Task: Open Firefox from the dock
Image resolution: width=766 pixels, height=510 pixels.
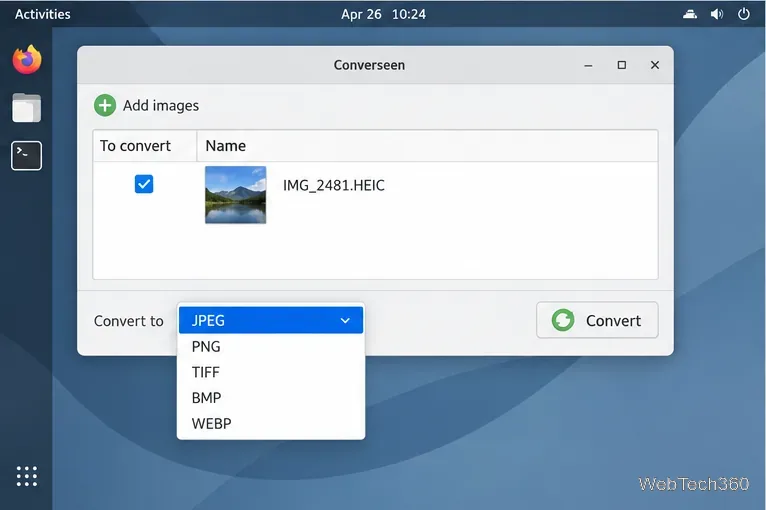Action: tap(27, 60)
